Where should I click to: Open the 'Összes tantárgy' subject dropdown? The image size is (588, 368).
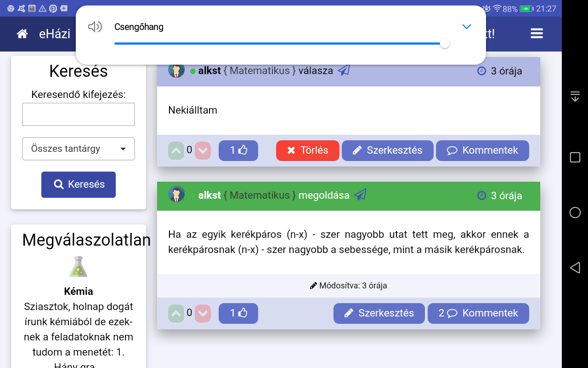coord(79,149)
